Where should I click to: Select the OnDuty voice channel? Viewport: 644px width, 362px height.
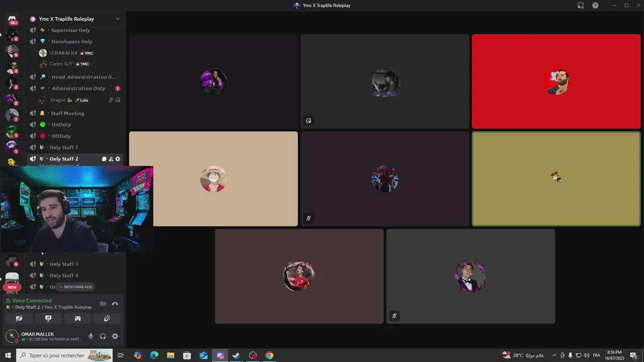pyautogui.click(x=75, y=125)
